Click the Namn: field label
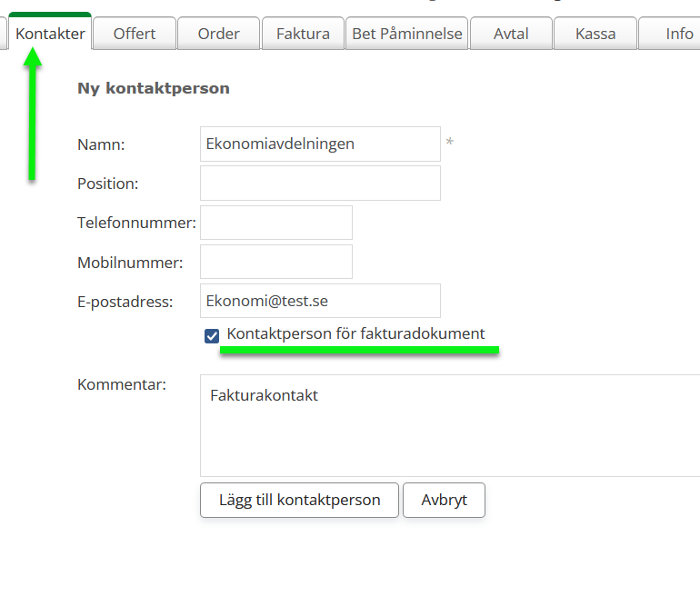The width and height of the screenshot is (700, 606). [x=101, y=144]
